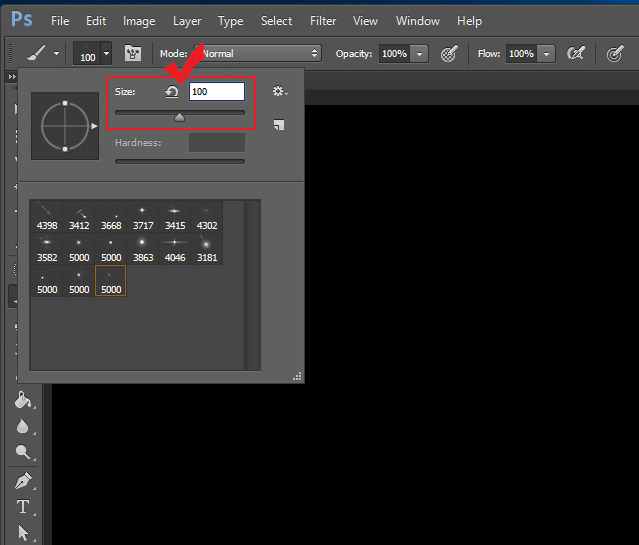This screenshot has height=545, width=639.
Task: Select the highlighted 5000 brush preset
Action: 111,280
